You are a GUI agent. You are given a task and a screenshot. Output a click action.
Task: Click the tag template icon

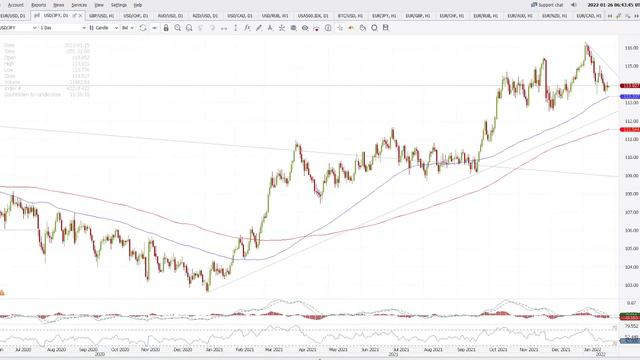pyautogui.click(x=362, y=28)
